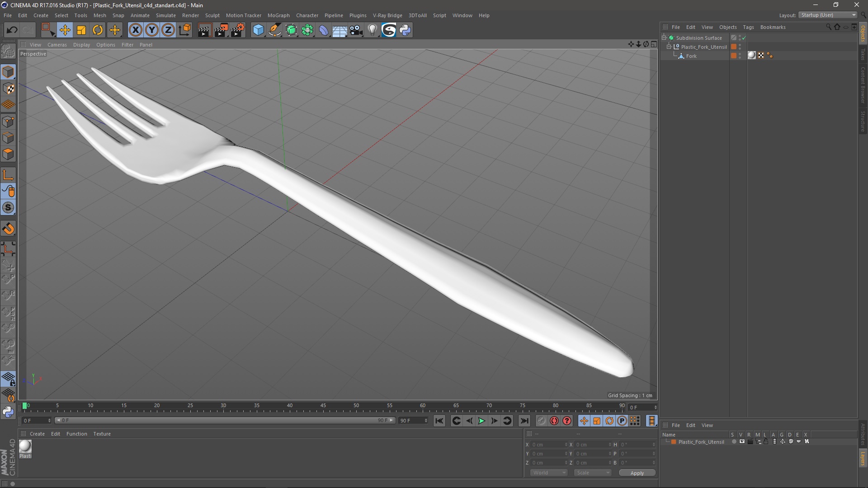The width and height of the screenshot is (868, 488).
Task: Click the Apply button
Action: click(x=637, y=473)
